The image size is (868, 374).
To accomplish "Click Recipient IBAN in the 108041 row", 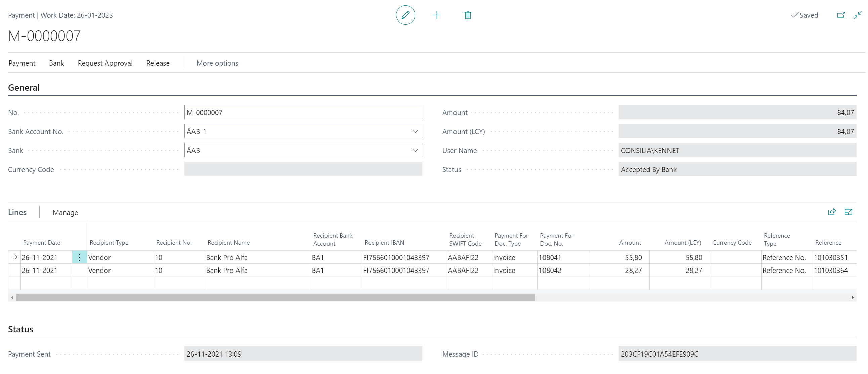I will [404, 258].
